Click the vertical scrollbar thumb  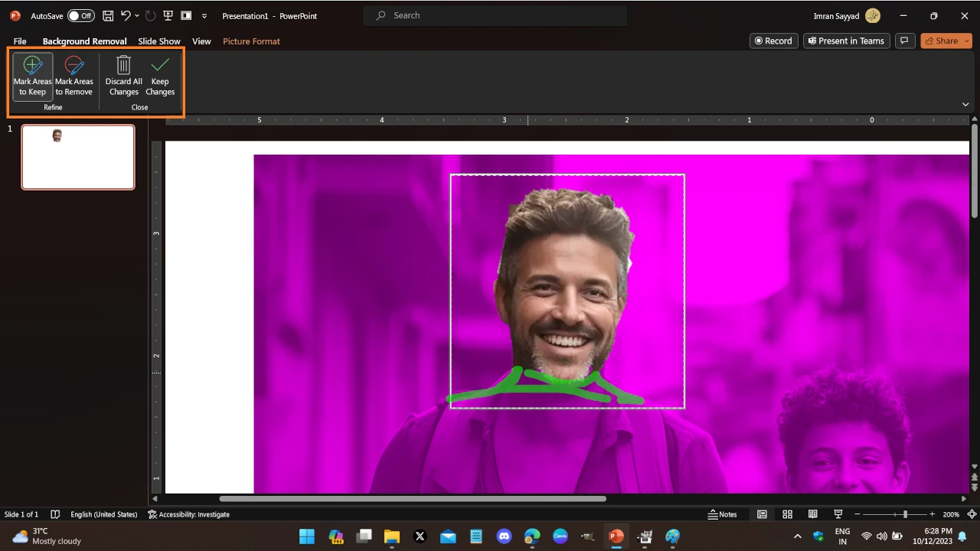(x=975, y=171)
